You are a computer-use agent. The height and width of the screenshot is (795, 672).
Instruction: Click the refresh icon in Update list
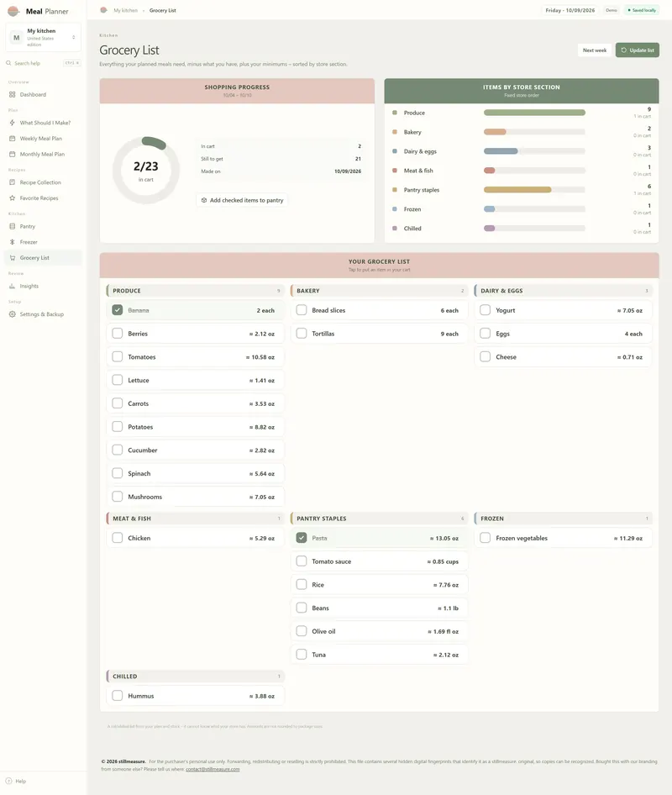624,50
